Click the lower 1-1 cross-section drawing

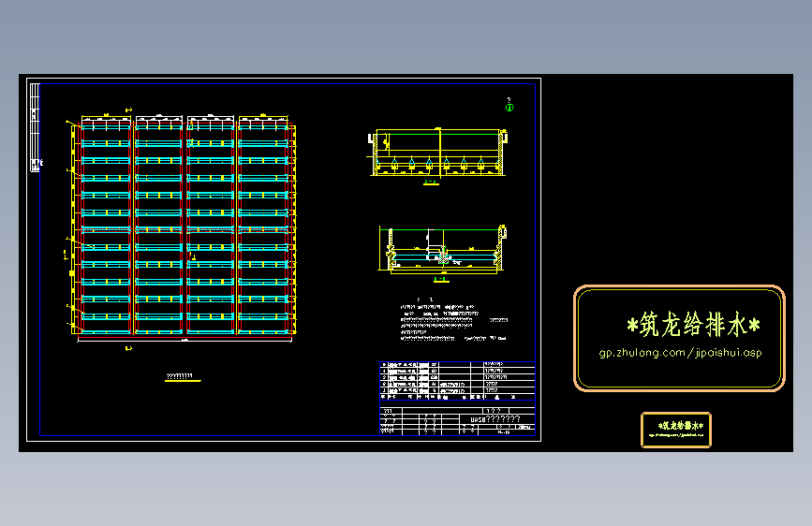[443, 249]
